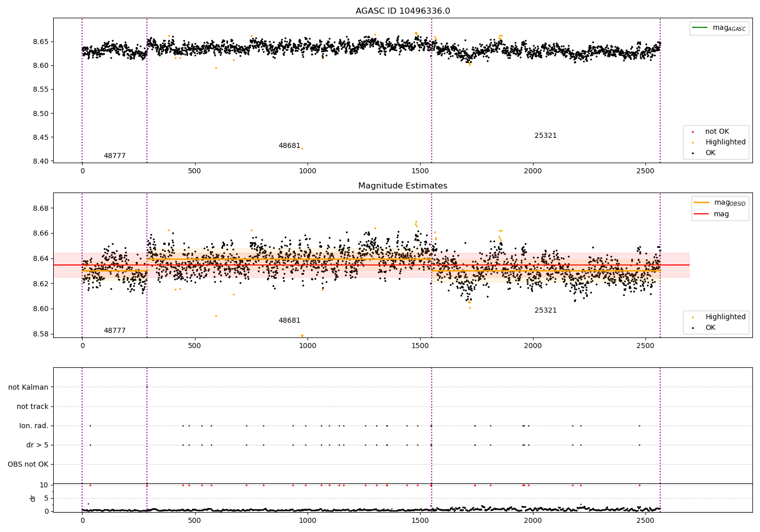The height and width of the screenshot is (532, 760).
Task: Click x-axis tick 2000 in bottom flags panel
Action: pyautogui.click(x=533, y=520)
